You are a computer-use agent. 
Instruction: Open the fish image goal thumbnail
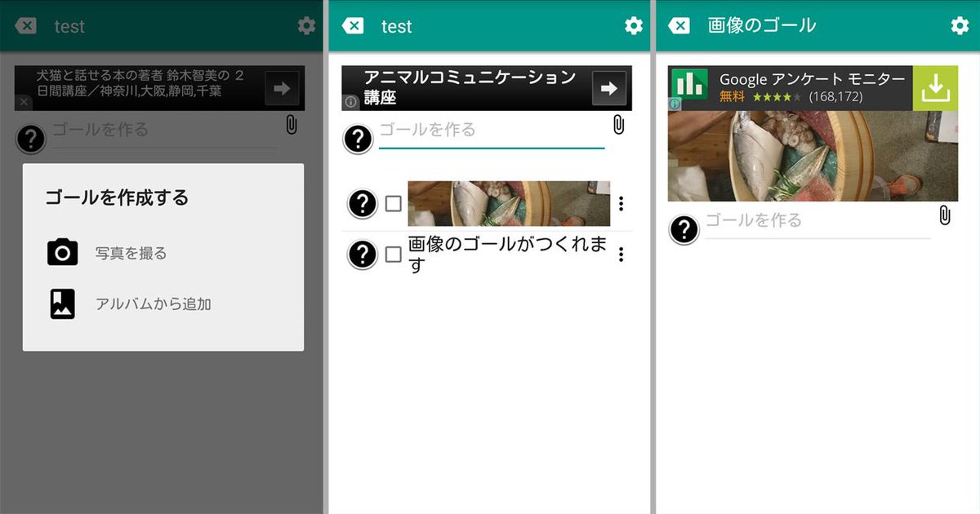click(x=509, y=203)
